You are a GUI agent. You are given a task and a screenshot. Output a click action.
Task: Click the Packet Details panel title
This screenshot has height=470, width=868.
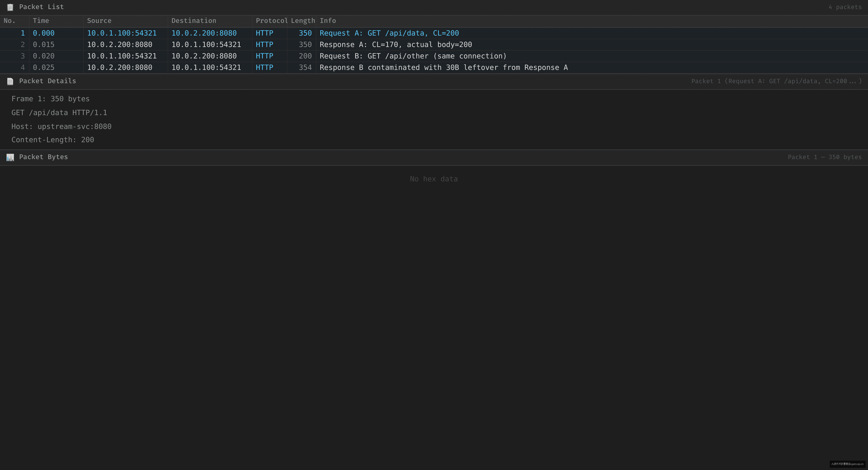pyautogui.click(x=47, y=81)
